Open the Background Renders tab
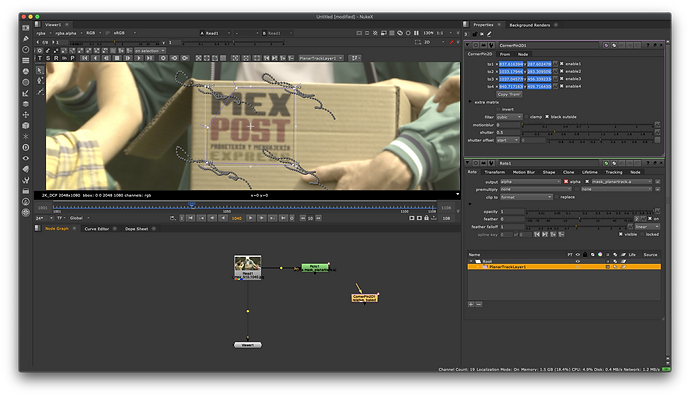The image size is (690, 397). [x=529, y=25]
